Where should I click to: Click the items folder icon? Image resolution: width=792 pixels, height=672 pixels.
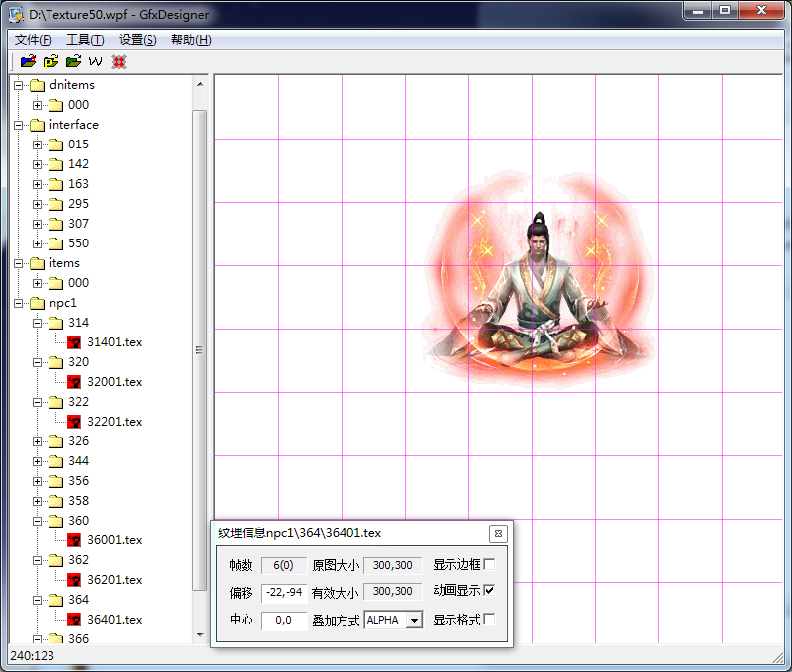37,263
